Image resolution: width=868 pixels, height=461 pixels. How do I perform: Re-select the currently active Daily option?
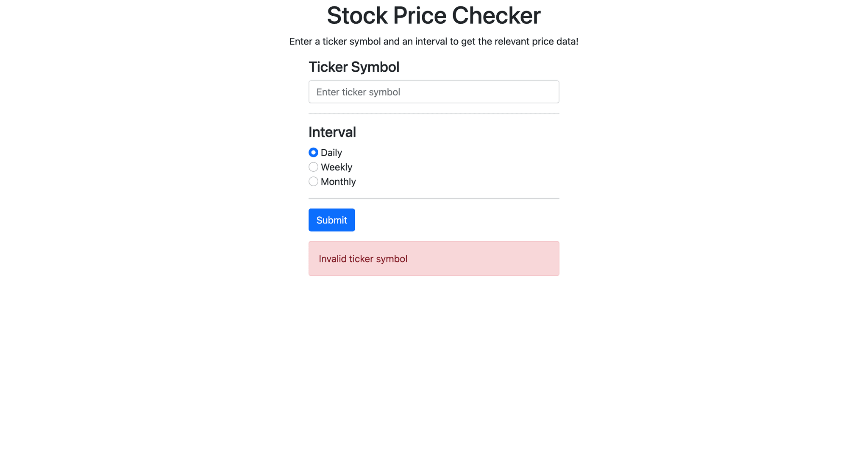coord(313,152)
